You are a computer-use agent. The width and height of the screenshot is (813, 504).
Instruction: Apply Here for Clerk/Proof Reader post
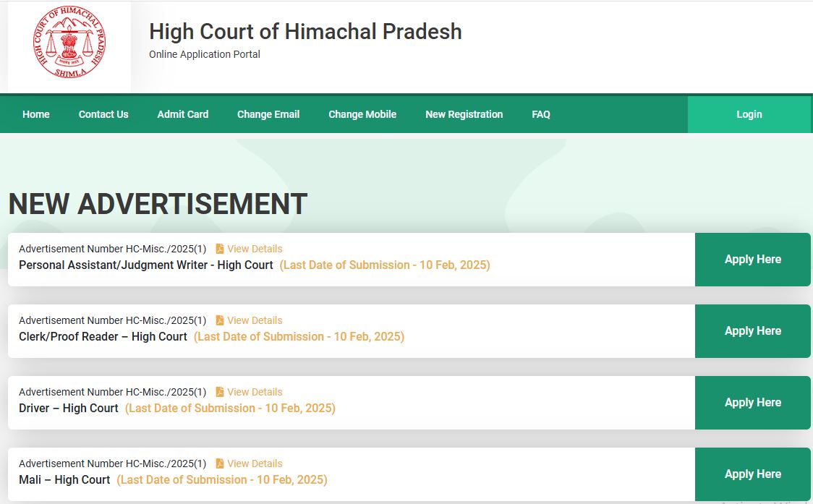point(753,330)
